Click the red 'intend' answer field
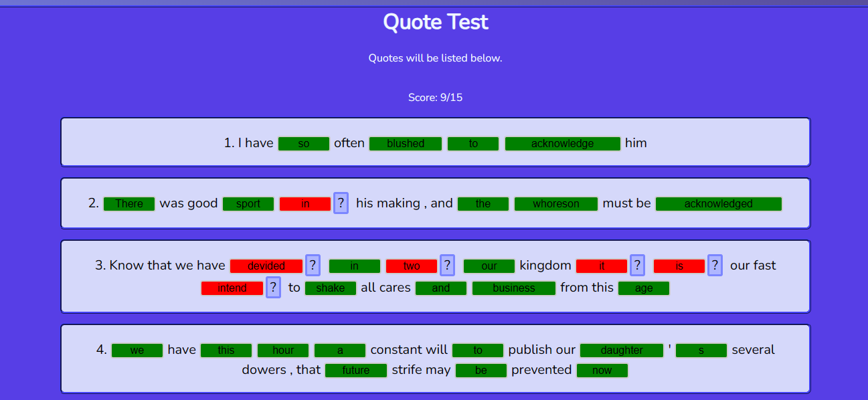The height and width of the screenshot is (400, 868). [x=232, y=288]
